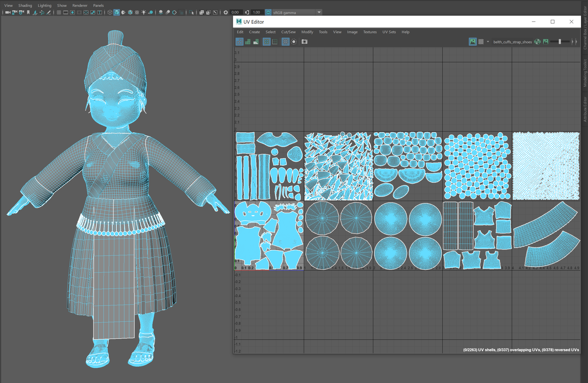
Task: Open the texture dropdown arrow beside the checker icon
Action: coord(488,42)
